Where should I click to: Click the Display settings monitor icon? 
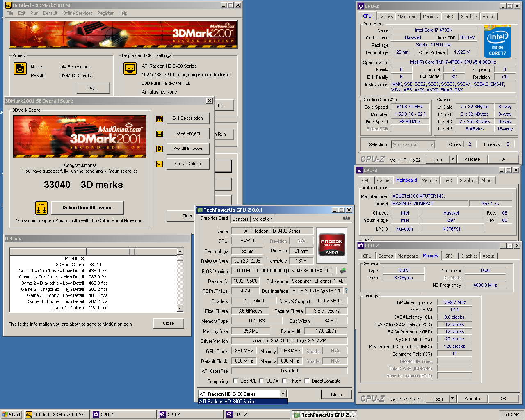(130, 68)
